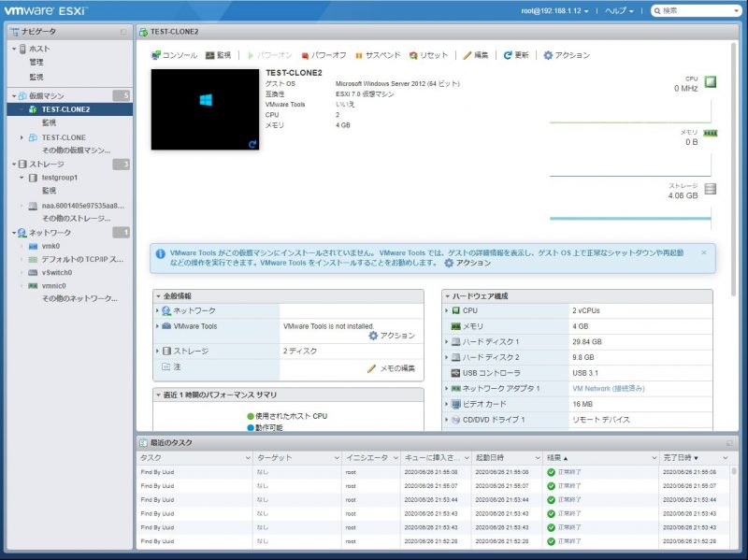Click the ストレージ row in 全般情報
The height and width of the screenshot is (560, 748).
coord(288,352)
